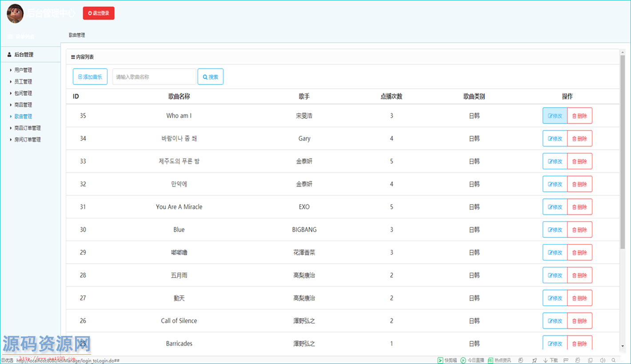Click the overlapping-windows icon in status bar
Image resolution: width=631 pixels, height=364 pixels.
click(591, 360)
